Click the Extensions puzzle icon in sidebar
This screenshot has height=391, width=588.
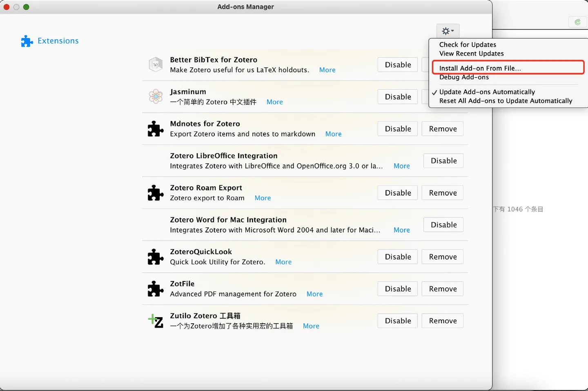click(x=27, y=41)
